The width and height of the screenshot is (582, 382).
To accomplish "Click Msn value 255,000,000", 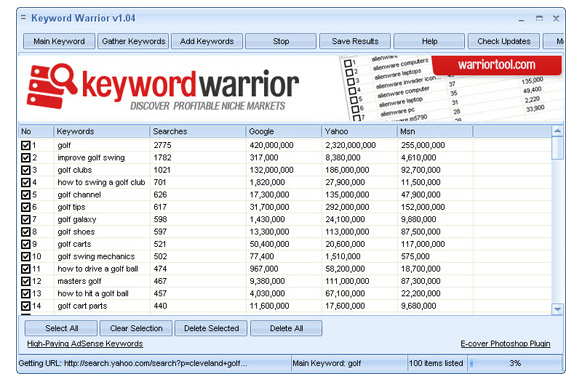I will (423, 145).
